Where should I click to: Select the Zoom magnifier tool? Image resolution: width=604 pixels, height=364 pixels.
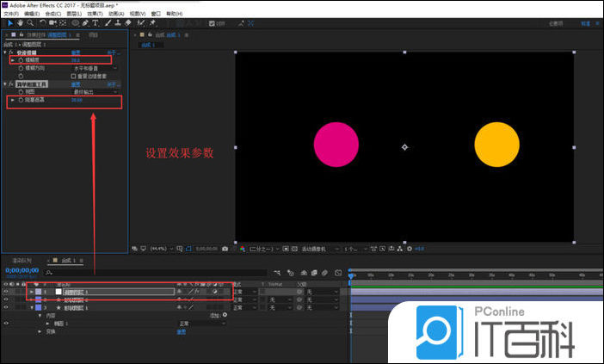pyautogui.click(x=28, y=22)
